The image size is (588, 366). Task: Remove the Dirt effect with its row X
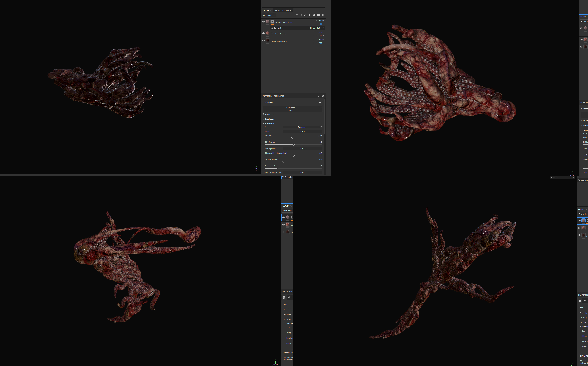(323, 28)
